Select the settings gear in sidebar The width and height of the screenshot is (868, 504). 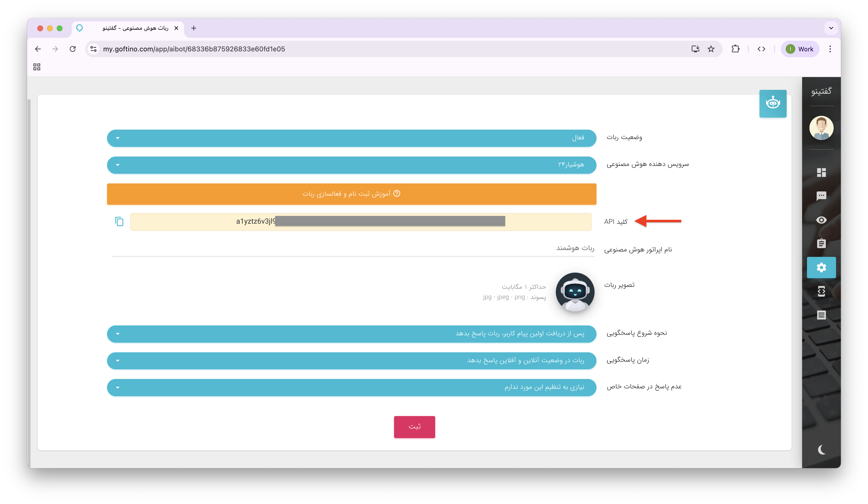click(821, 268)
